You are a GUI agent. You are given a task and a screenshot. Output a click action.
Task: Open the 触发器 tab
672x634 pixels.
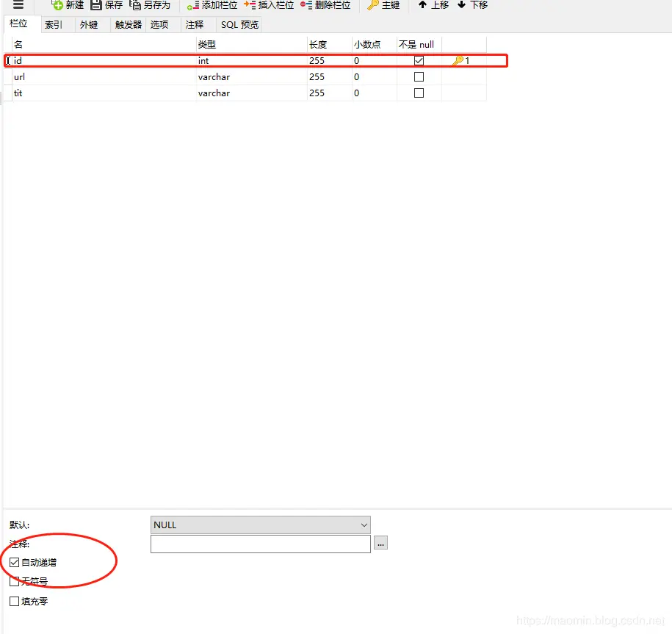[x=128, y=25]
